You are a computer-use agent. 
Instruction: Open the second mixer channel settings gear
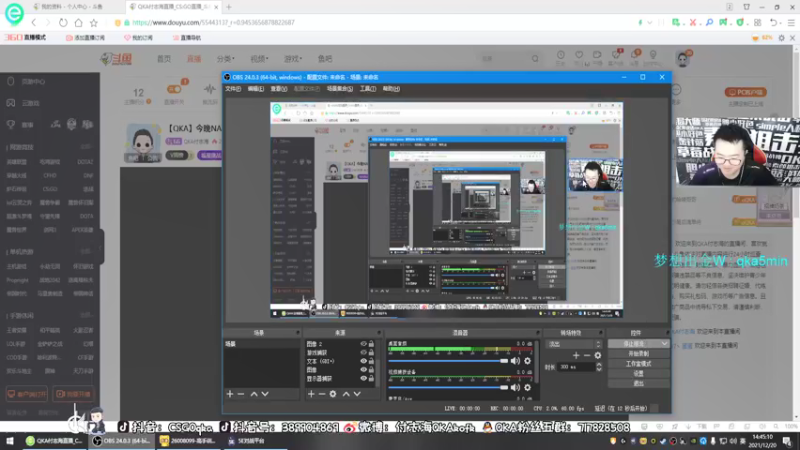click(528, 387)
